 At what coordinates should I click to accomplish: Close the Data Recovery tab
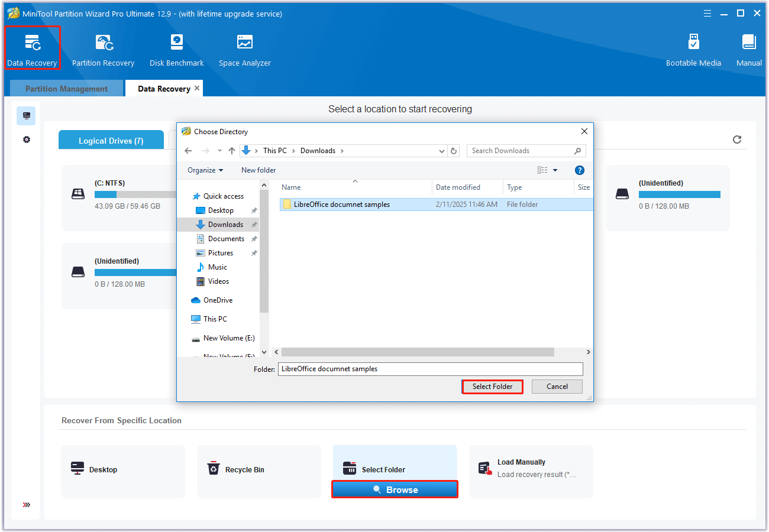(x=197, y=88)
